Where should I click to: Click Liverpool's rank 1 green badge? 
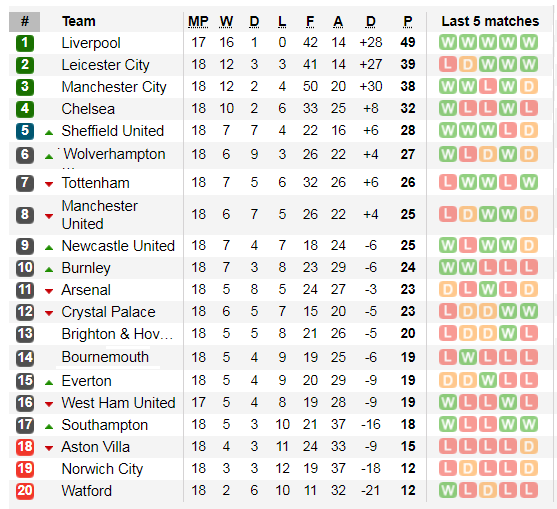[25, 43]
